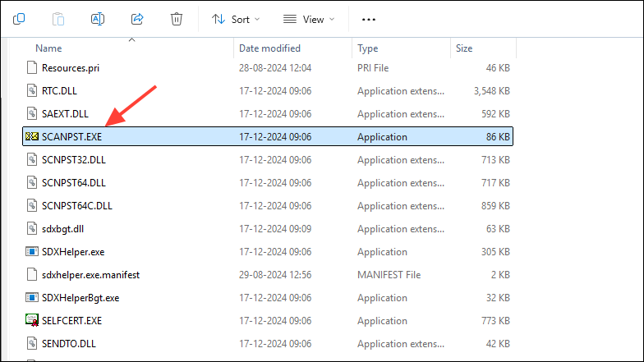Sort by Type column header
Image resolution: width=644 pixels, height=362 pixels.
[x=367, y=48]
